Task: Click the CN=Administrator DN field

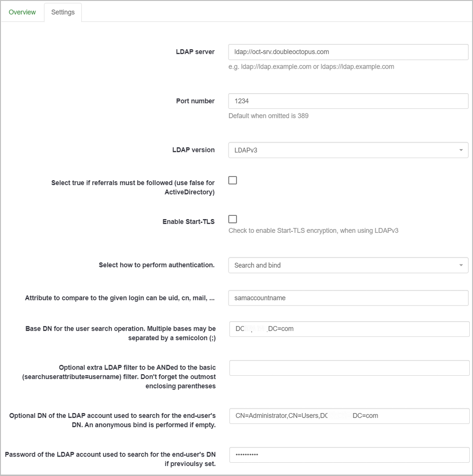Action: 349,416
